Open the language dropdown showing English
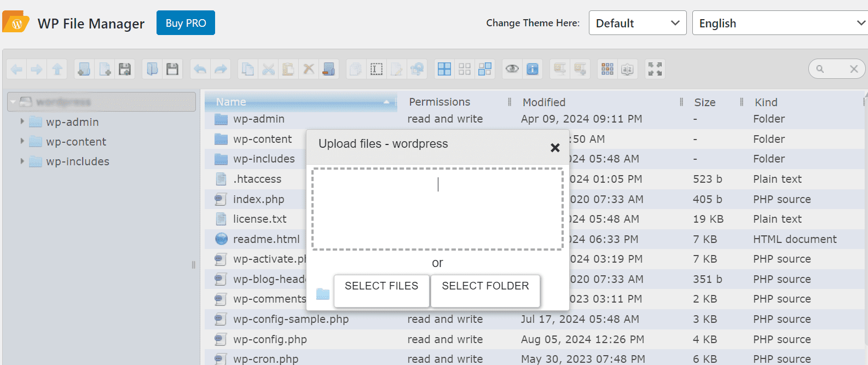The height and width of the screenshot is (365, 868). coord(780,23)
